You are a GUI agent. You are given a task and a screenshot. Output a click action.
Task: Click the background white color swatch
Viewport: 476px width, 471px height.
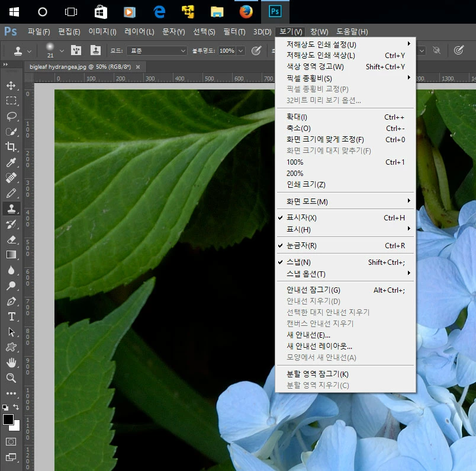[17, 427]
